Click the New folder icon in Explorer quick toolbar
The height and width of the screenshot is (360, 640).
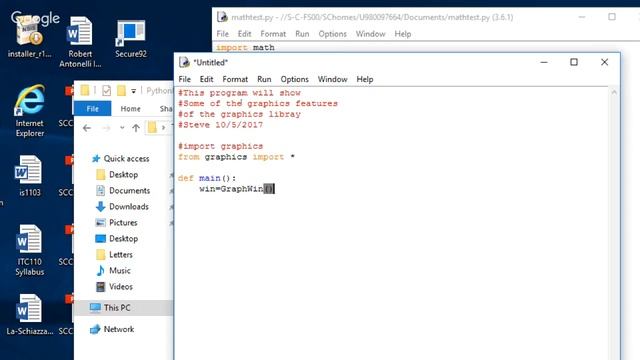pyautogui.click(x=121, y=90)
